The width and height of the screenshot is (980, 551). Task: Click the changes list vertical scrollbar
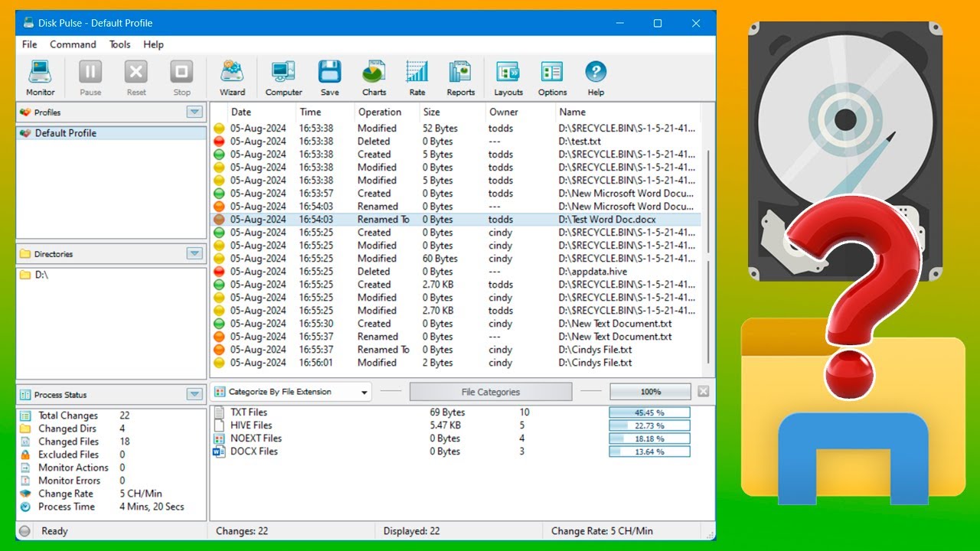(709, 256)
